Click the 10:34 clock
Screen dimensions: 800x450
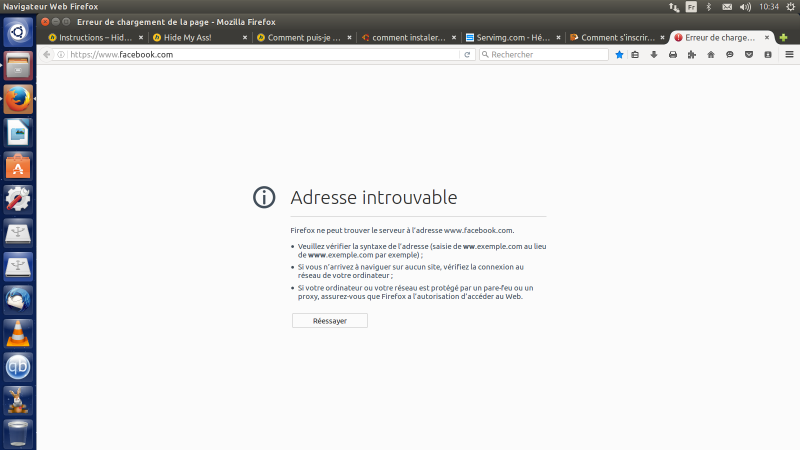tap(769, 7)
